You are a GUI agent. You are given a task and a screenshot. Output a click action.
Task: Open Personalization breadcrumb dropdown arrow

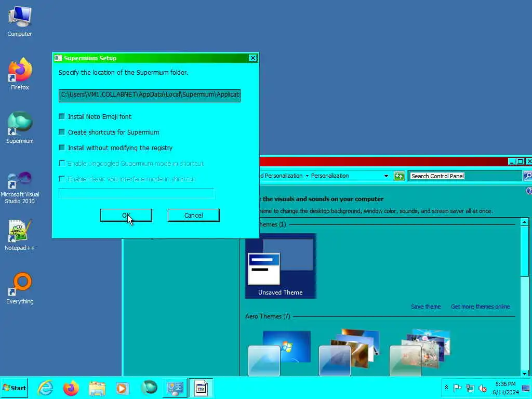(x=307, y=176)
